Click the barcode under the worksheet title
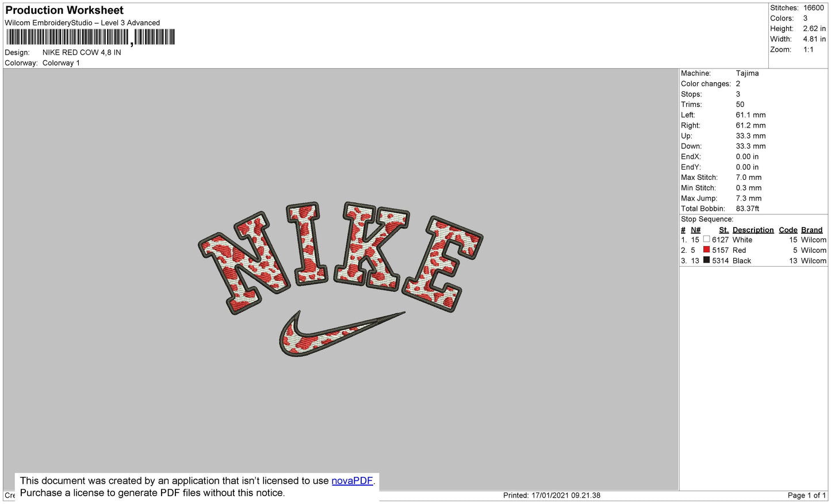 pyautogui.click(x=91, y=37)
